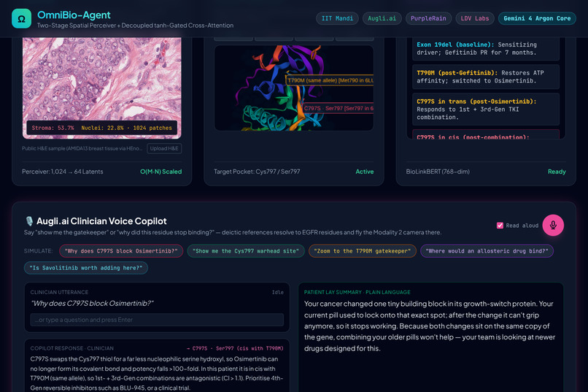
Task: Click the OmniBio-Agent omega logo icon
Action: point(21,19)
